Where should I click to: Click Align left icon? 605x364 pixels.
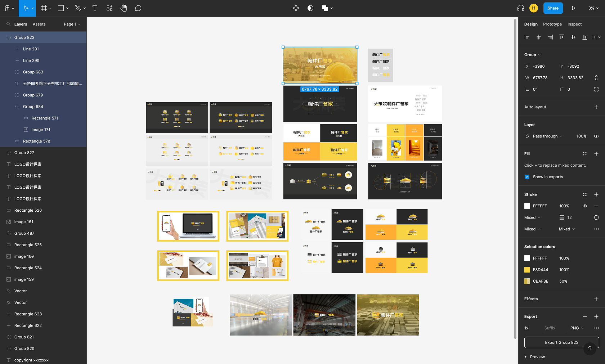(527, 37)
